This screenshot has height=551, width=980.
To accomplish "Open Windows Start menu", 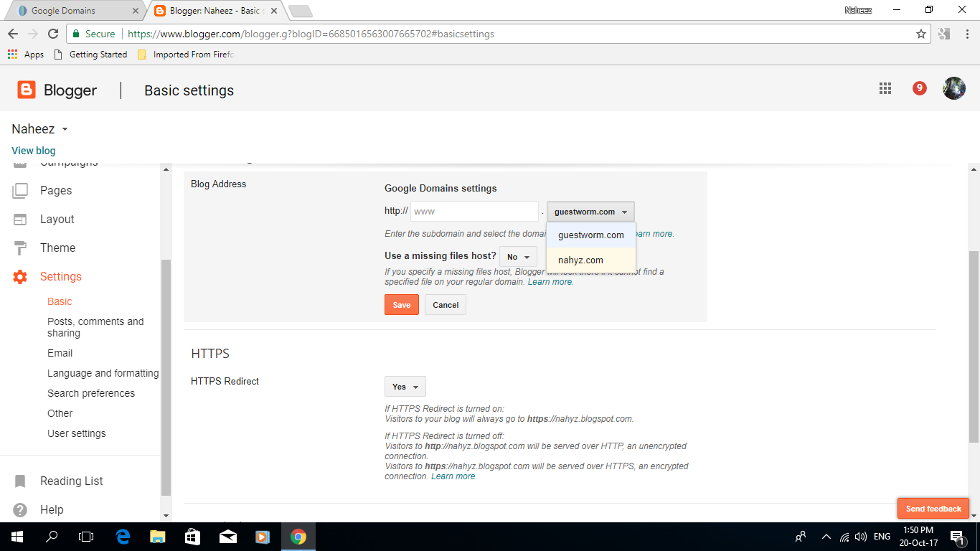I will (x=16, y=537).
